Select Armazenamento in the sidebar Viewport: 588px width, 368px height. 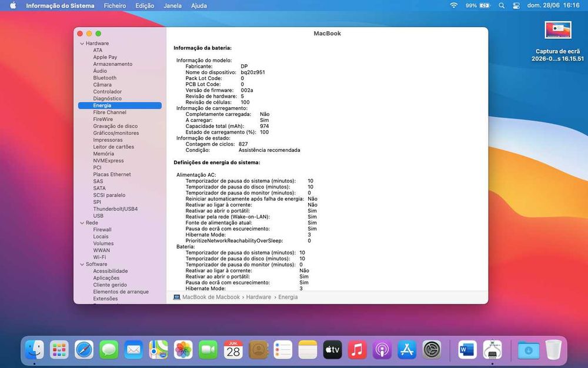pyautogui.click(x=112, y=64)
